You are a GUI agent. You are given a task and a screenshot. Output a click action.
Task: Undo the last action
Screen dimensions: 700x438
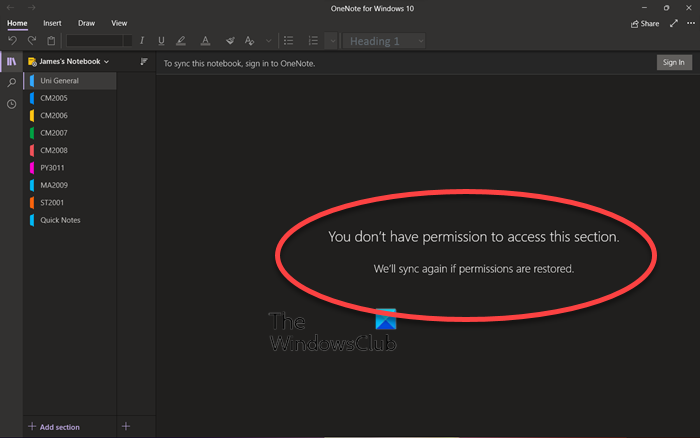pos(12,41)
